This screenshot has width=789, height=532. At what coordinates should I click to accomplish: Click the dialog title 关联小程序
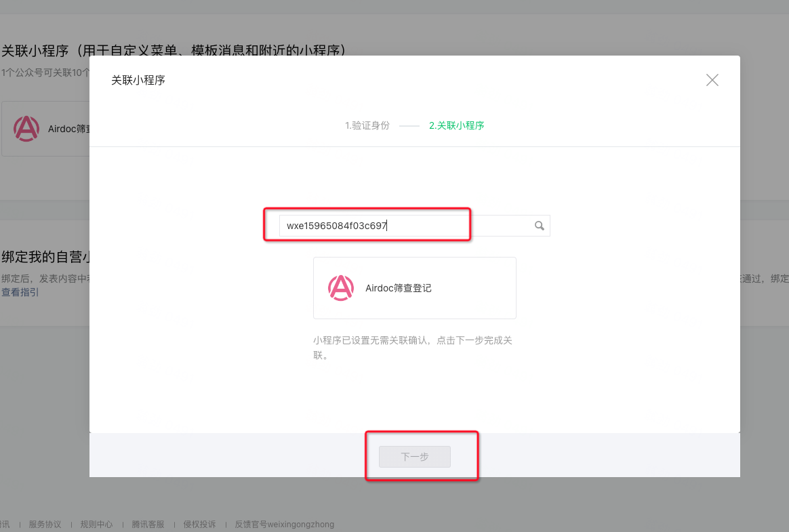[138, 80]
